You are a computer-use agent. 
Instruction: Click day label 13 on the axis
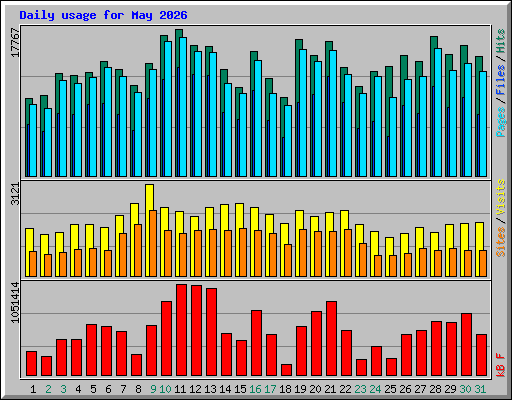point(210,389)
